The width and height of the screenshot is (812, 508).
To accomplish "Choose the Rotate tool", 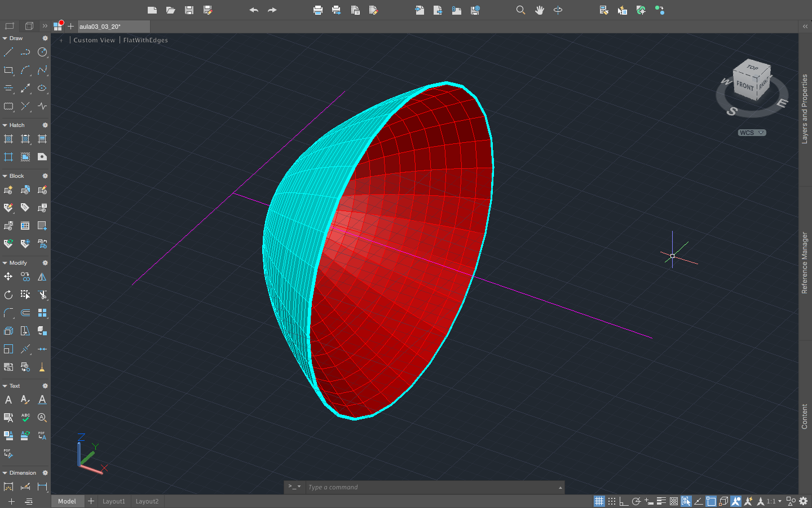I will (8, 295).
